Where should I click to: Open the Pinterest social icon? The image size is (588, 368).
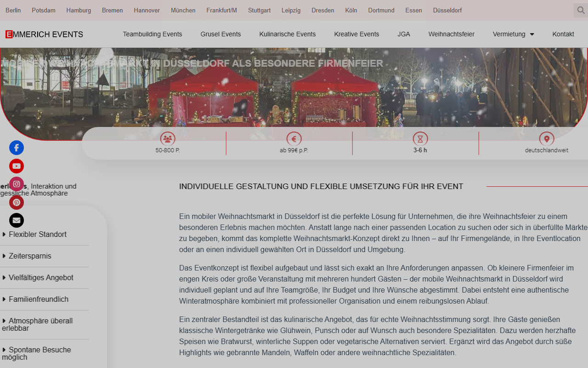point(17,202)
